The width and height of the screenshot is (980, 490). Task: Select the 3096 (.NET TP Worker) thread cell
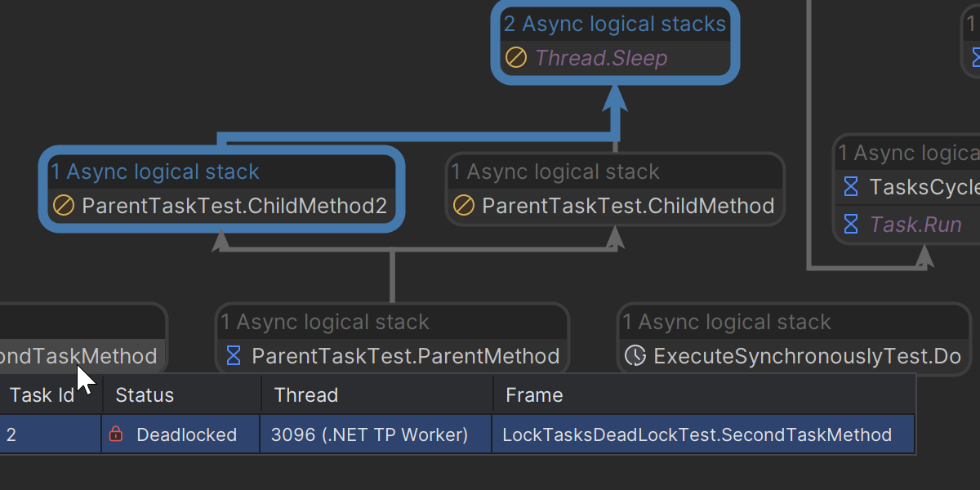click(x=372, y=434)
